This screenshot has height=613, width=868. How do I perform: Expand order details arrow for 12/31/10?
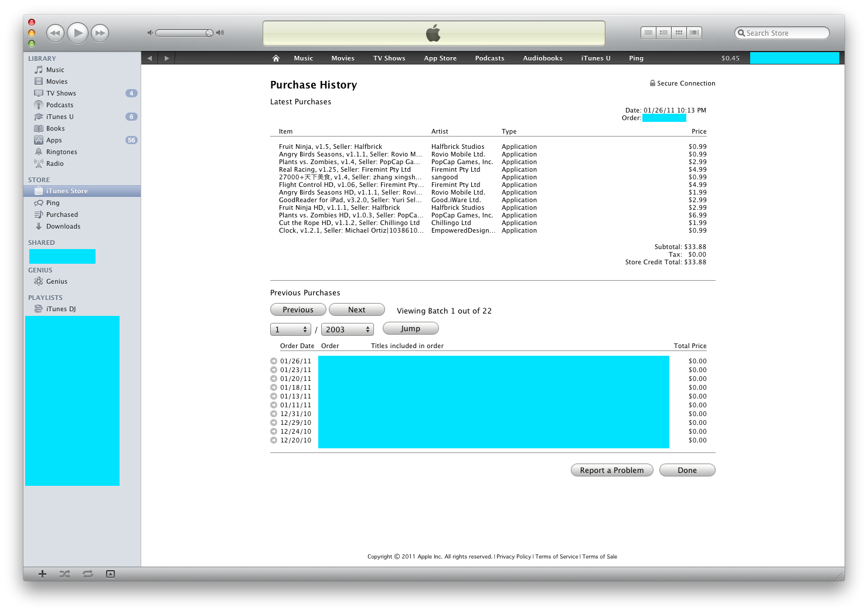[274, 414]
